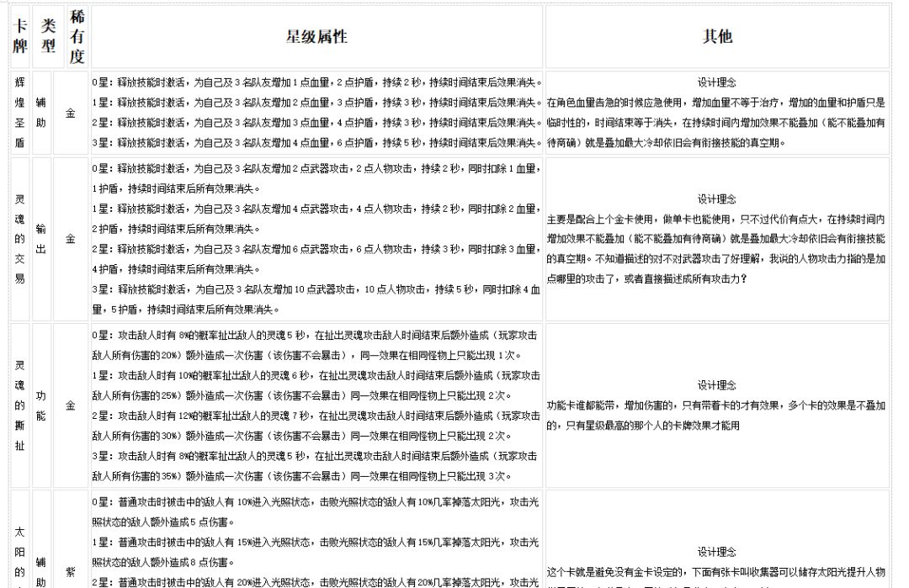
Task: Click the 金 rarity cell for 辉煌圣盾
Action: (x=71, y=113)
